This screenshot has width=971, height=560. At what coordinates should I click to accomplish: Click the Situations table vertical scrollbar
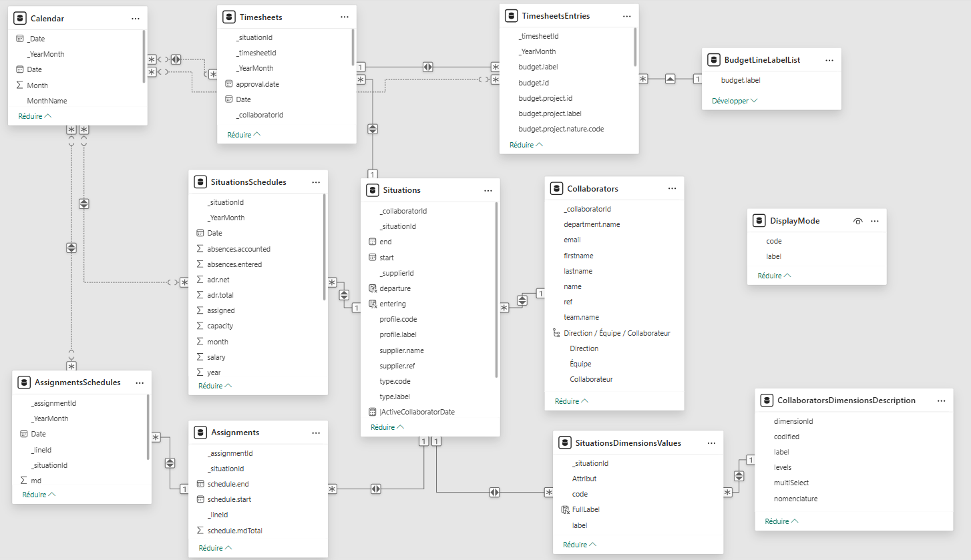pos(497,290)
